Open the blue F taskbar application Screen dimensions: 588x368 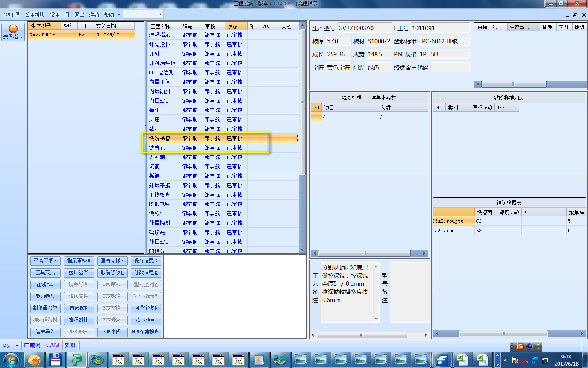(441, 360)
